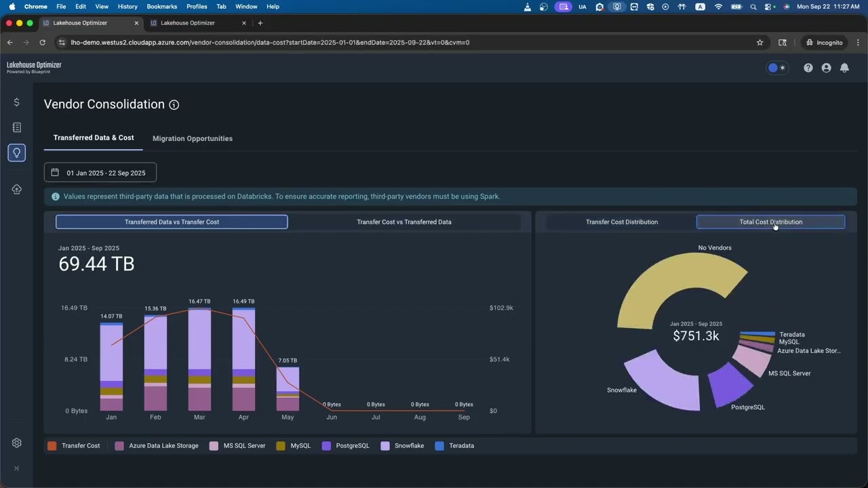Toggle Teradata legend entry
The height and width of the screenshot is (488, 868).
[x=454, y=446]
